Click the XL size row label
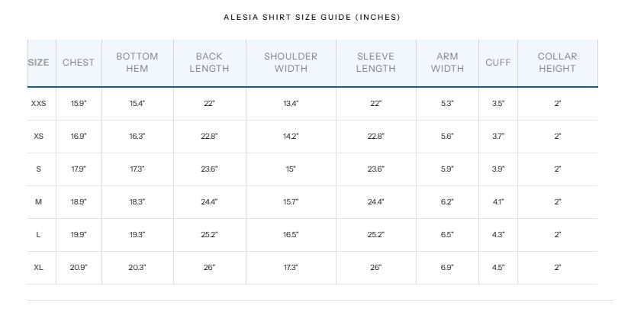 (x=39, y=268)
